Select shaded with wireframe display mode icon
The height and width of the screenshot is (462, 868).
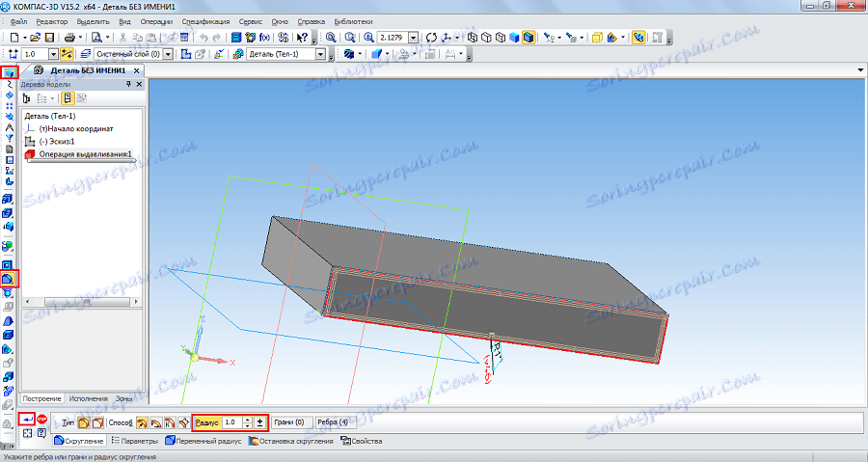(529, 37)
